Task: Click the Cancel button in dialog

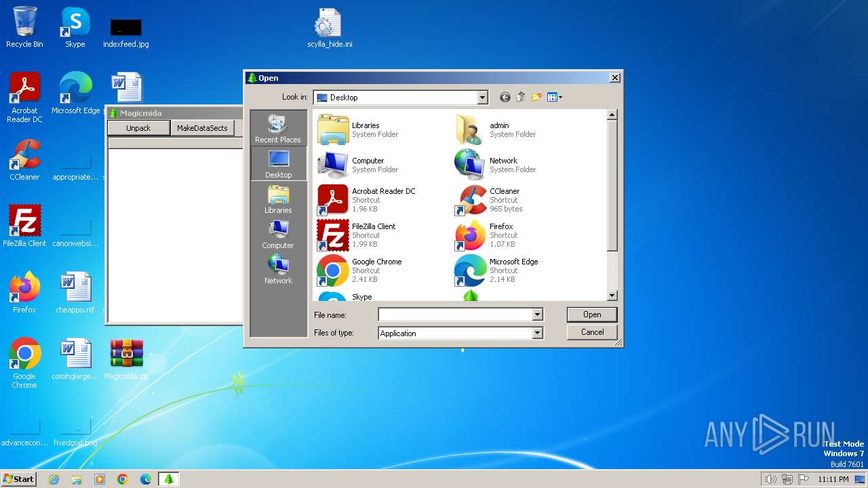Action: [x=592, y=332]
